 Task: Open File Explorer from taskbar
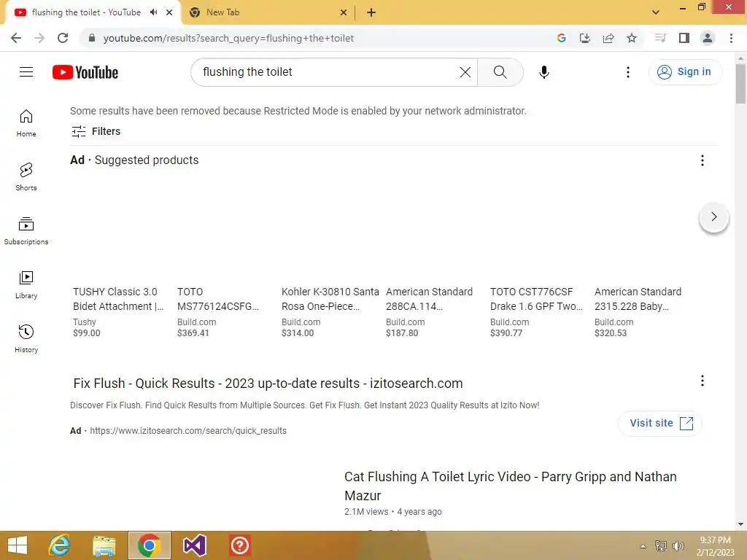(x=104, y=545)
